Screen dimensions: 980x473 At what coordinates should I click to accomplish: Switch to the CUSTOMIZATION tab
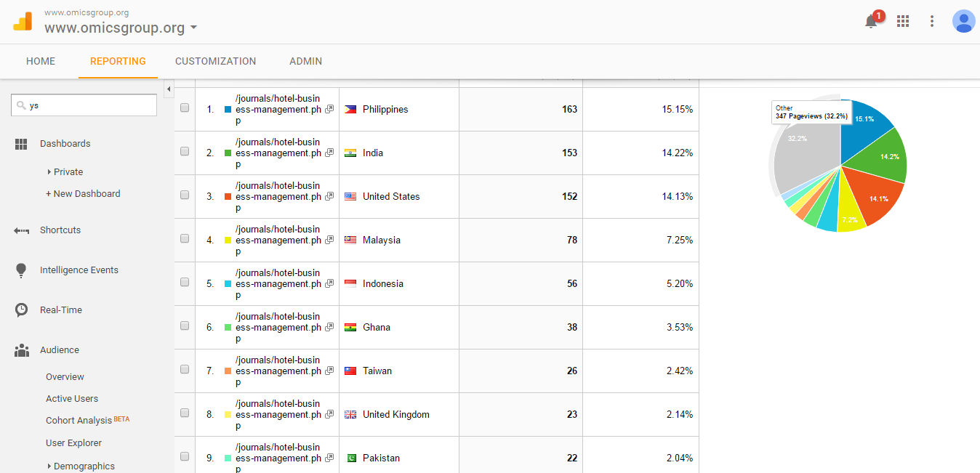(216, 61)
